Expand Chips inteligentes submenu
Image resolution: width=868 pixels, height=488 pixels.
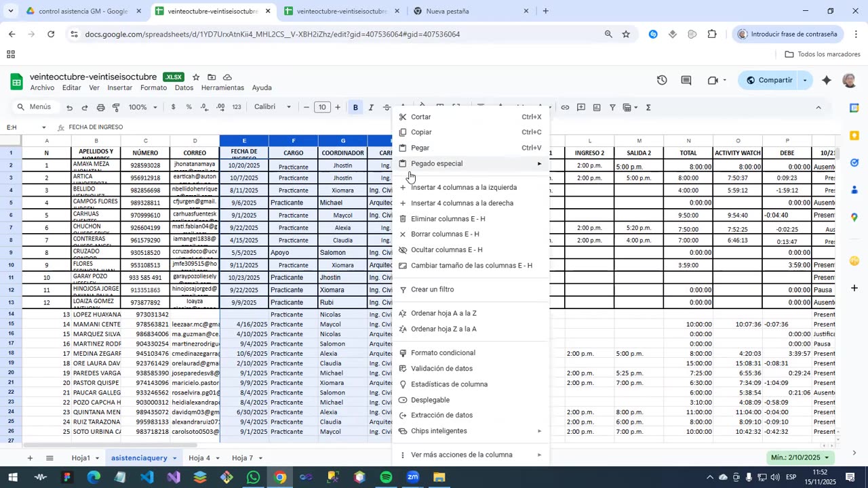point(471,431)
